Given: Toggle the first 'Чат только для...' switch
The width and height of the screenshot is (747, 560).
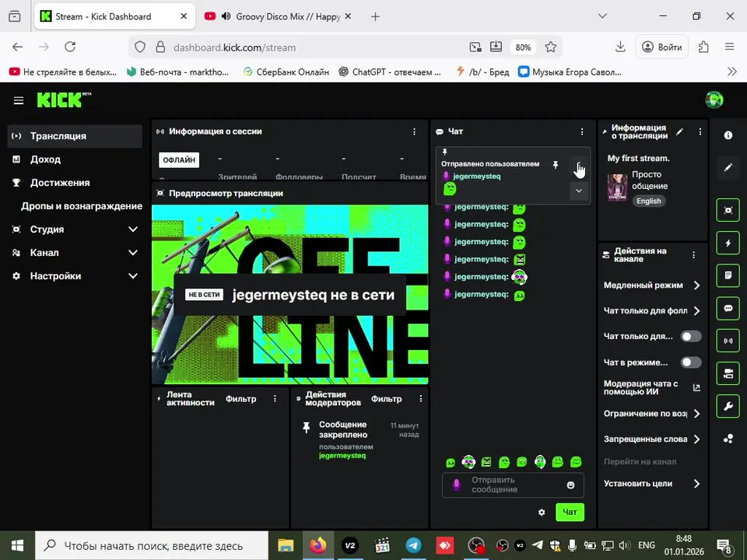Looking at the screenshot, I should (691, 337).
